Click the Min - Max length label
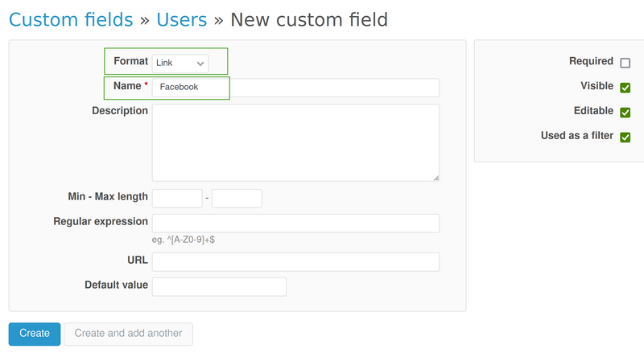644x353 pixels. [108, 196]
